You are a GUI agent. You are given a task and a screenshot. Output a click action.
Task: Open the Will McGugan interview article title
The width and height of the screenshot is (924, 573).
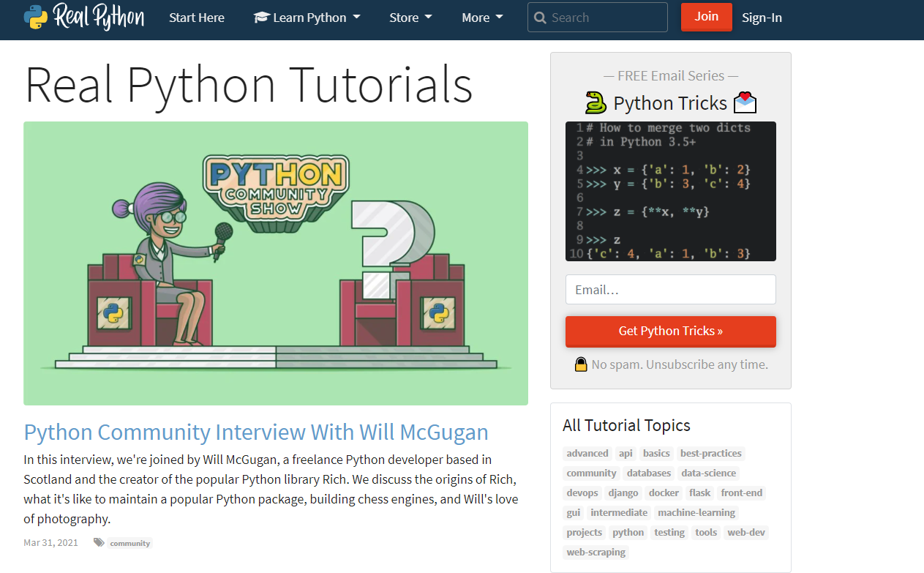pos(256,432)
